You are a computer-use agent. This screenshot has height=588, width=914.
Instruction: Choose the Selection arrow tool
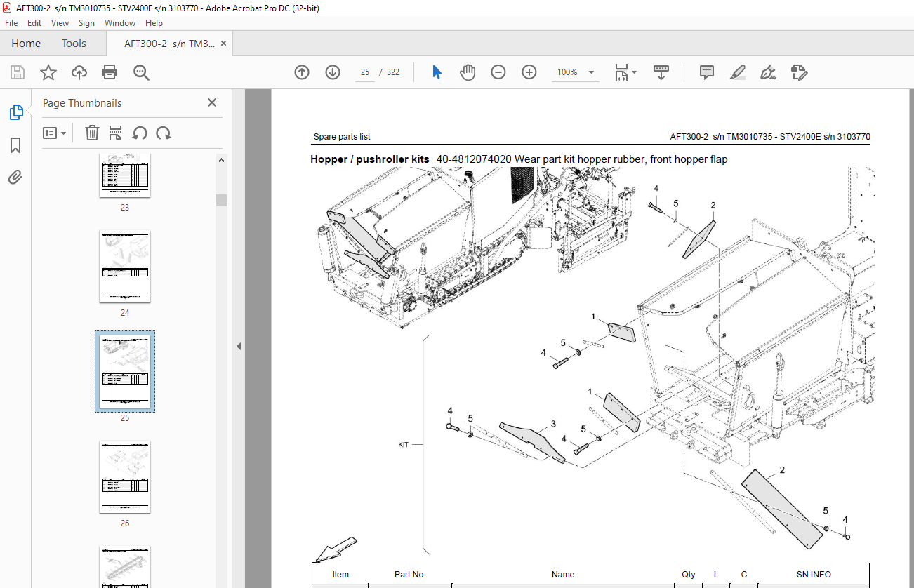tap(437, 72)
